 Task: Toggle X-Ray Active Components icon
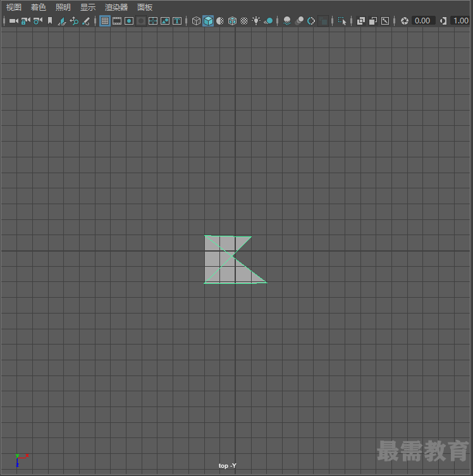pyautogui.click(x=373, y=21)
